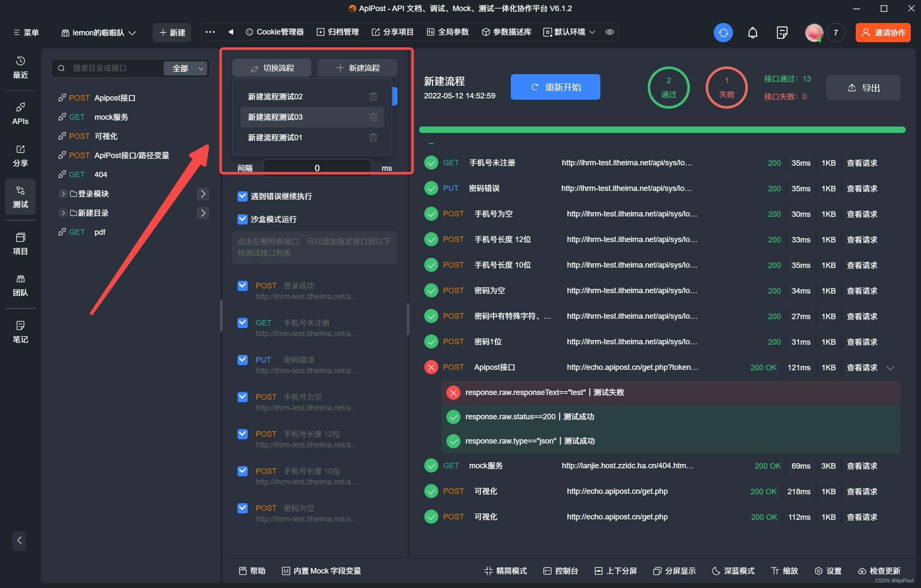
Task: Delete 新建流程测试02 via its trash icon
Action: click(x=373, y=96)
